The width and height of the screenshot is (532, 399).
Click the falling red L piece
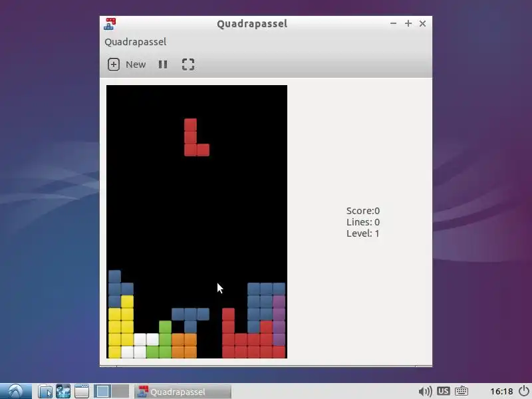191,144
